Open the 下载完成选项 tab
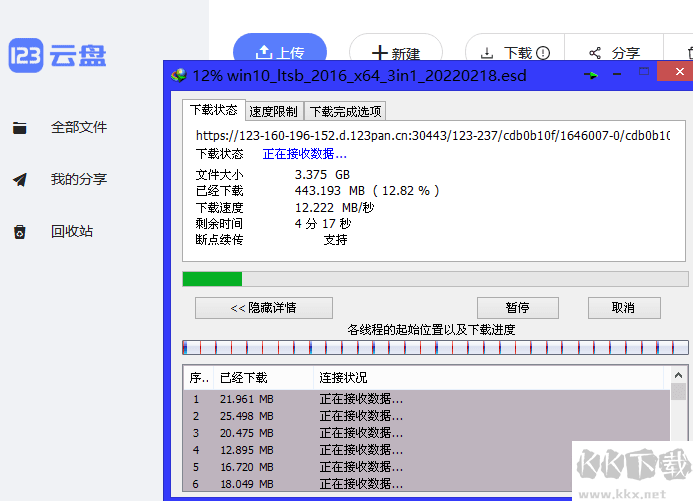The height and width of the screenshot is (501, 693). pos(345,111)
